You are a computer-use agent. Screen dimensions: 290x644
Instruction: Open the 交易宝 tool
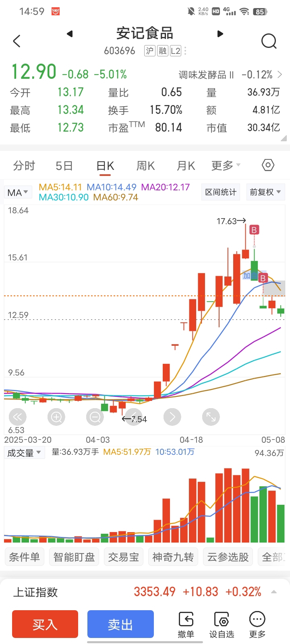[124, 557]
